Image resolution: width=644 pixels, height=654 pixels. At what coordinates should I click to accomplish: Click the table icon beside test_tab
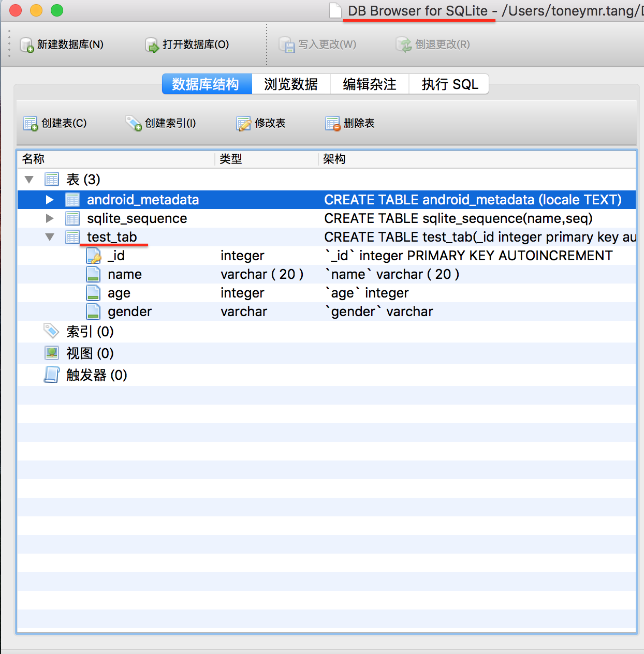coord(72,236)
